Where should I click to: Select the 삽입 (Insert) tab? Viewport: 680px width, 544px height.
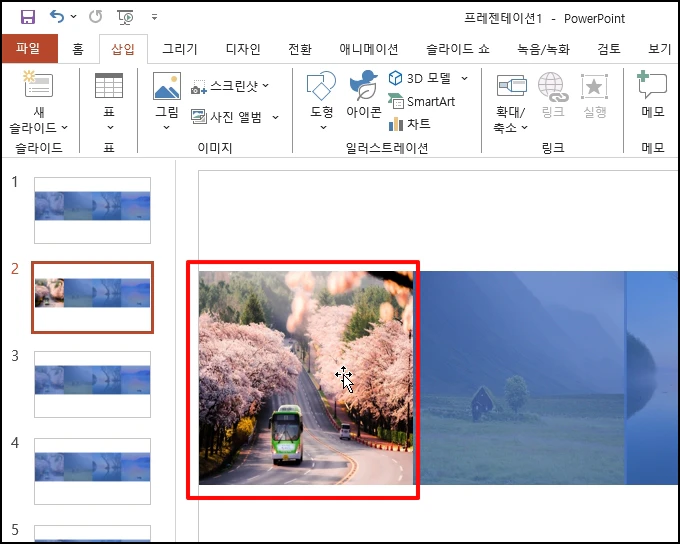[123, 49]
